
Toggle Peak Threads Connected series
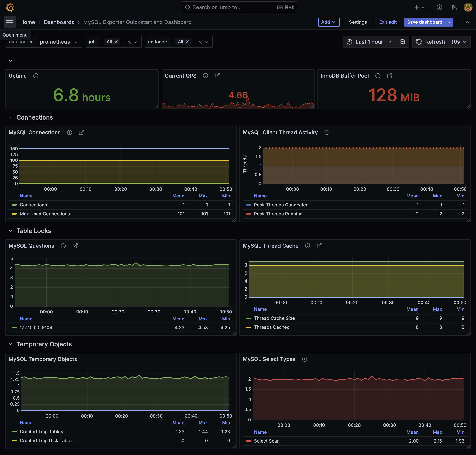[281, 205]
